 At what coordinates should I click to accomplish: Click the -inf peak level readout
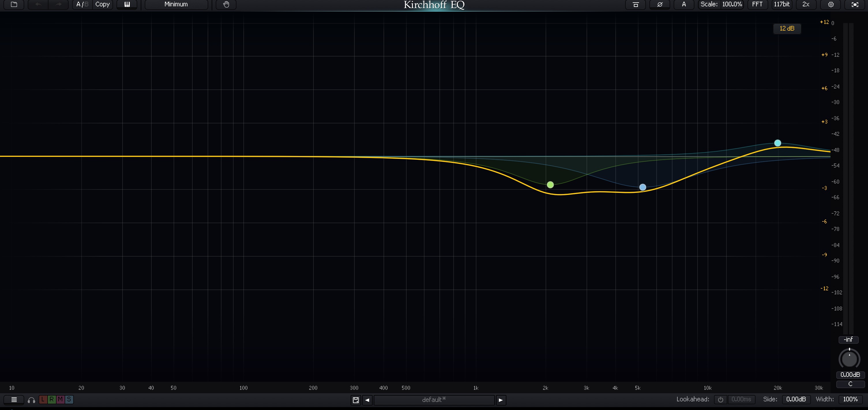click(848, 340)
